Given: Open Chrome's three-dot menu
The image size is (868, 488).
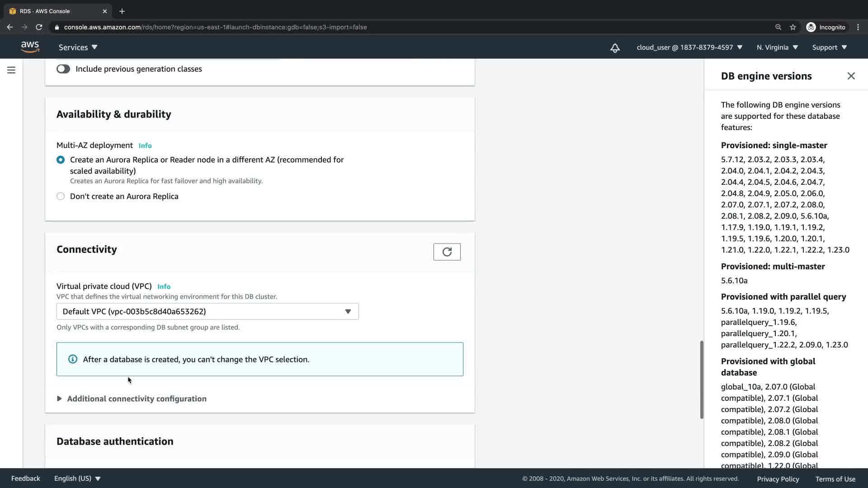Looking at the screenshot, I should click(x=858, y=27).
